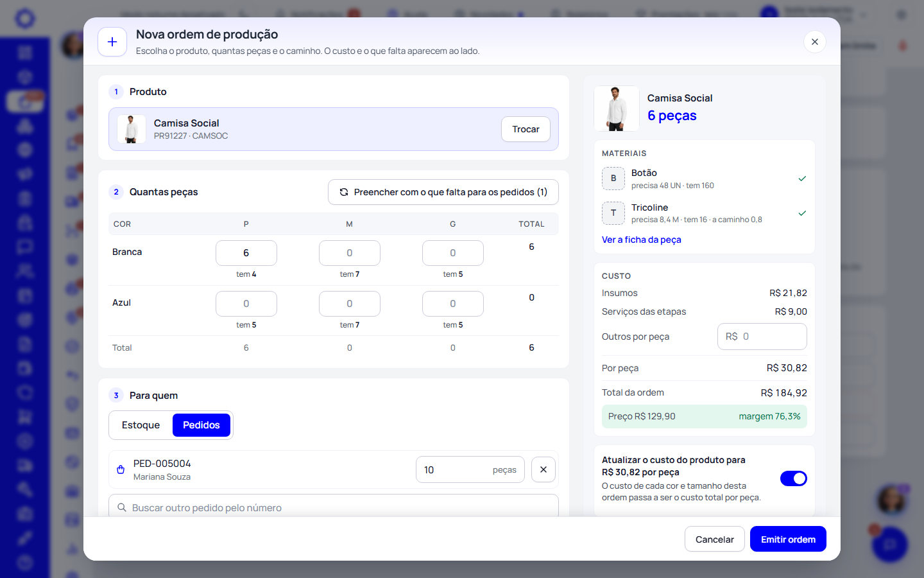Select the Azul size P quantity field

tap(246, 304)
